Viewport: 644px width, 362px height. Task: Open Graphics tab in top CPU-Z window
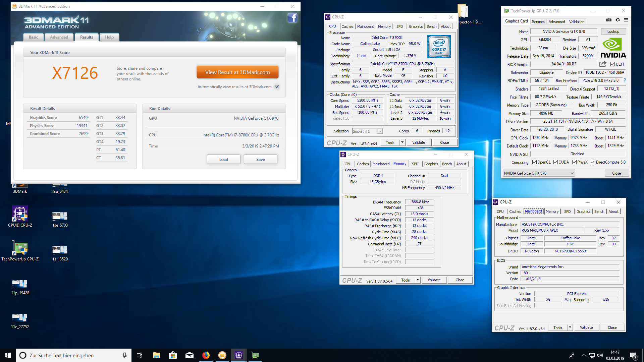[x=416, y=26]
